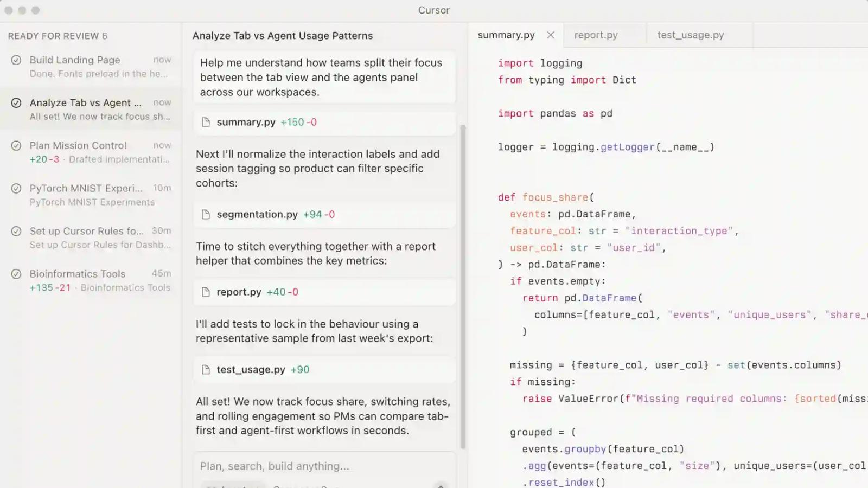This screenshot has width=868, height=488.
Task: Click the 'Cursor' window title
Action: (x=434, y=10)
